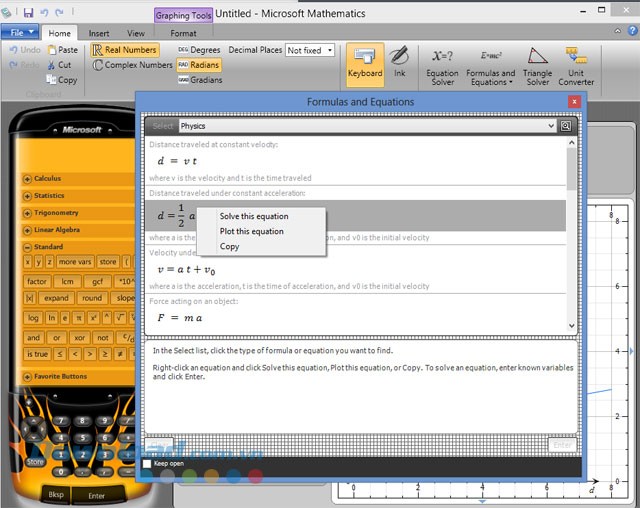Screen dimensions: 640x508
Task: Set angle unit to Degrees
Action: [199, 49]
